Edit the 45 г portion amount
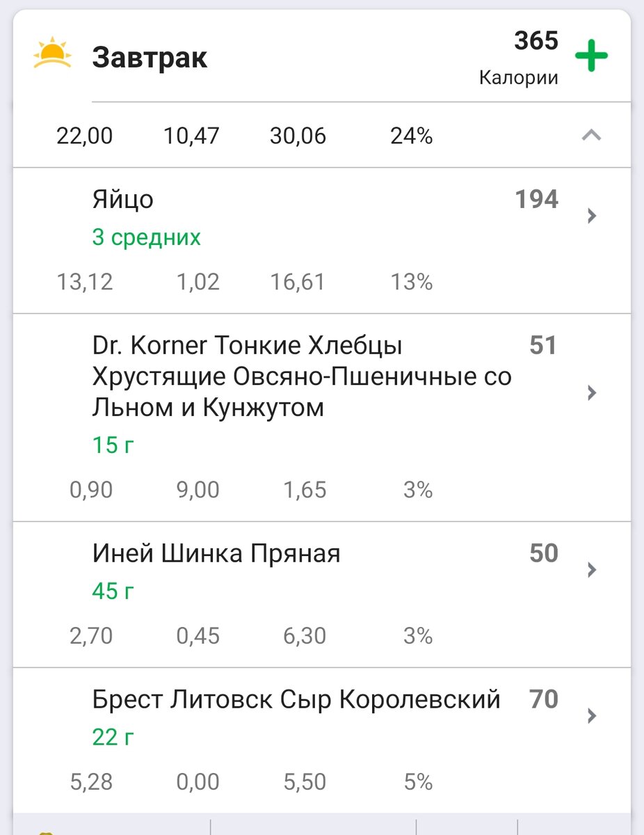 click(x=113, y=591)
